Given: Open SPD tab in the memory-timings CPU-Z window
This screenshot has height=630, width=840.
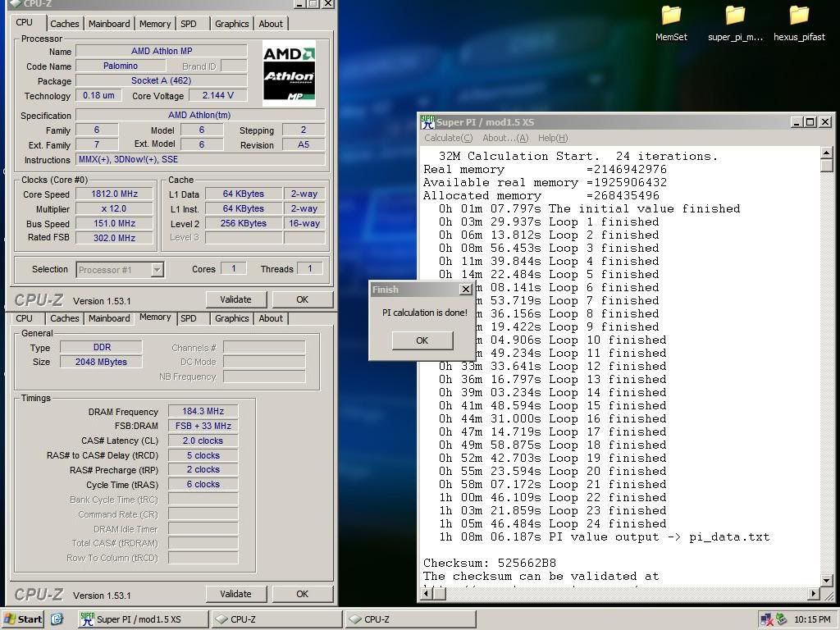Looking at the screenshot, I should (x=189, y=318).
